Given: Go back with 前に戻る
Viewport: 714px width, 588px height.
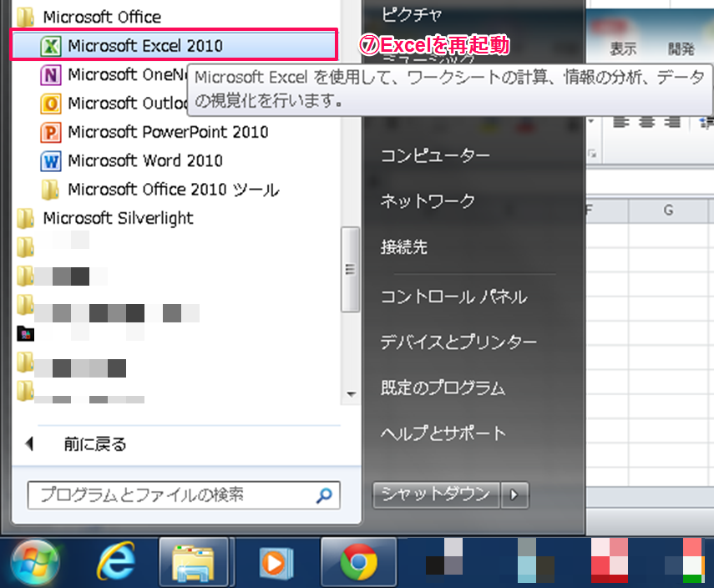Looking at the screenshot, I should [x=94, y=444].
